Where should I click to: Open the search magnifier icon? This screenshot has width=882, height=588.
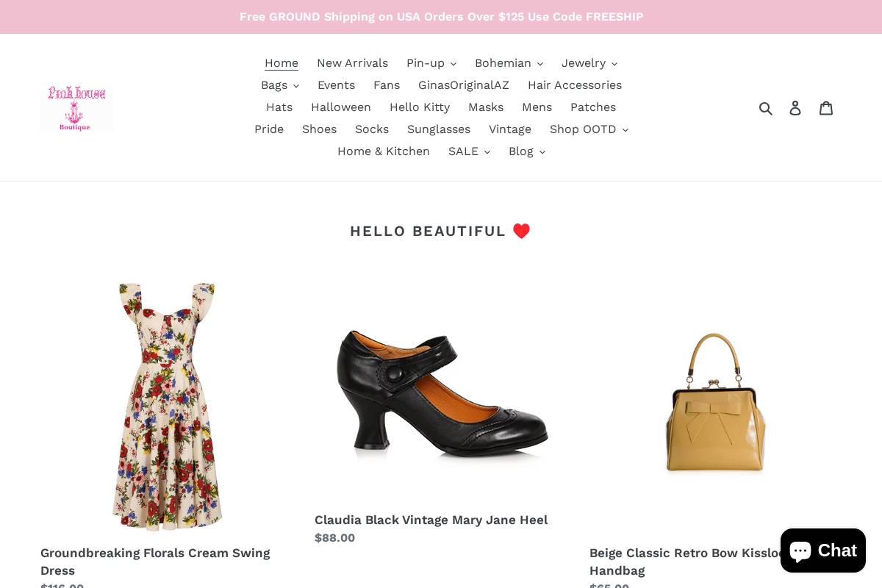tap(766, 108)
